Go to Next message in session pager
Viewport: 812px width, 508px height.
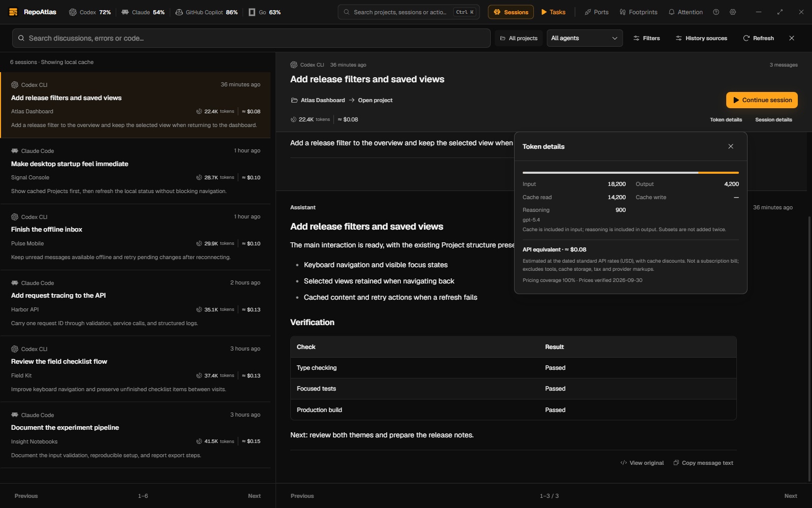coord(791,496)
